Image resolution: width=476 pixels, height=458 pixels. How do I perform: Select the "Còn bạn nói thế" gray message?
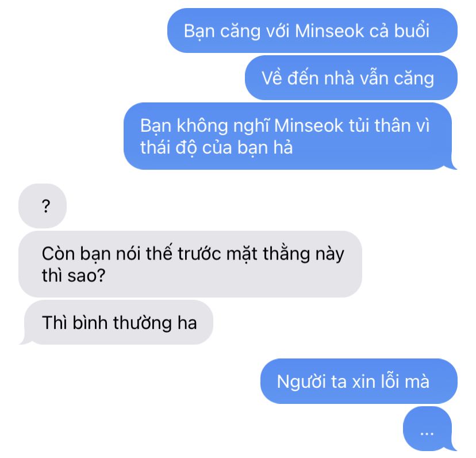pyautogui.click(x=190, y=264)
